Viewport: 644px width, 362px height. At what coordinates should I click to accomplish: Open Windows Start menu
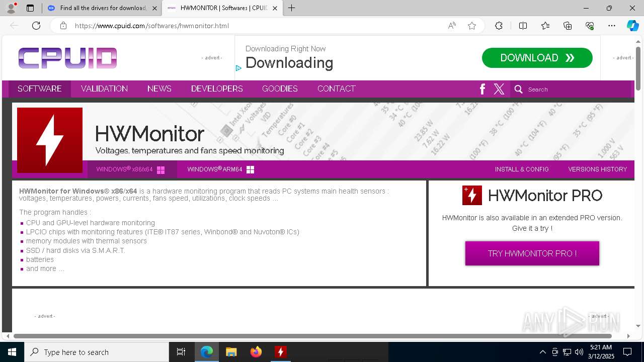[12, 352]
